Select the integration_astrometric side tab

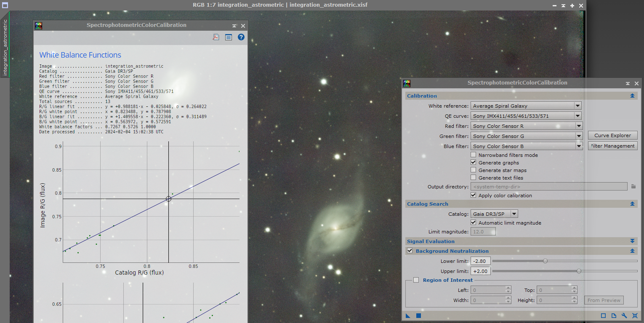coord(5,47)
